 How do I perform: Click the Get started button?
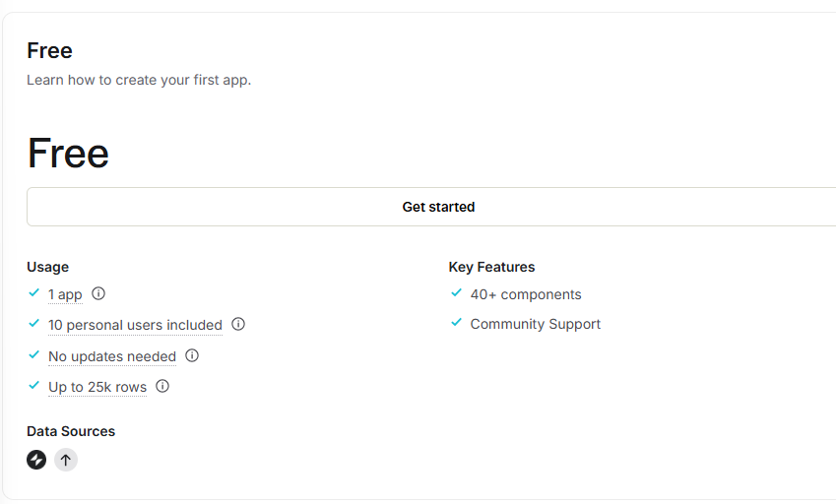click(x=438, y=207)
